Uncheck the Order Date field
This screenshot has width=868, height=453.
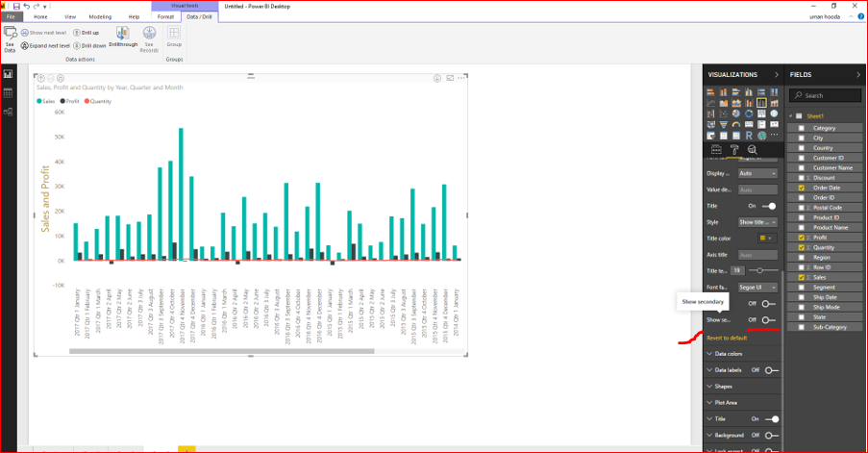point(801,188)
